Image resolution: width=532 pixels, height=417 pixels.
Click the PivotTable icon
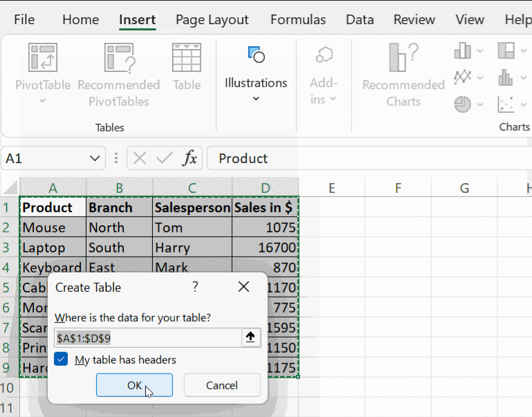43,59
